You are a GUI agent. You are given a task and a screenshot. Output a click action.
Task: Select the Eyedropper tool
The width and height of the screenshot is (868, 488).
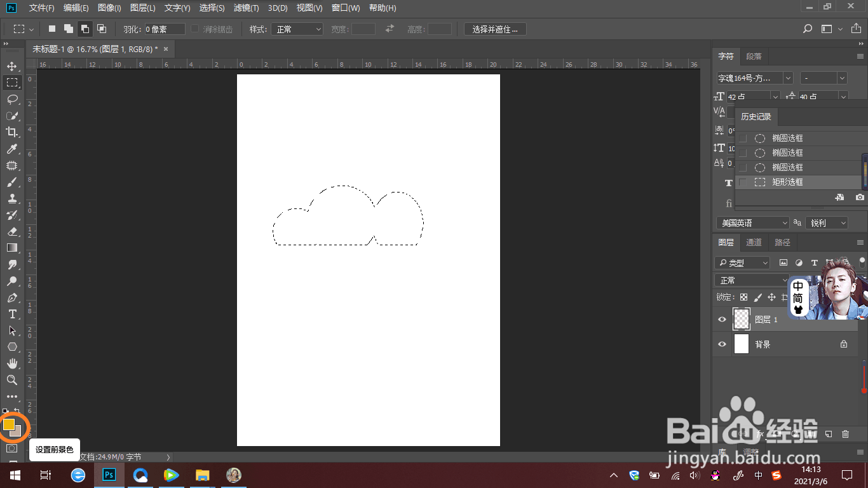pos(12,149)
